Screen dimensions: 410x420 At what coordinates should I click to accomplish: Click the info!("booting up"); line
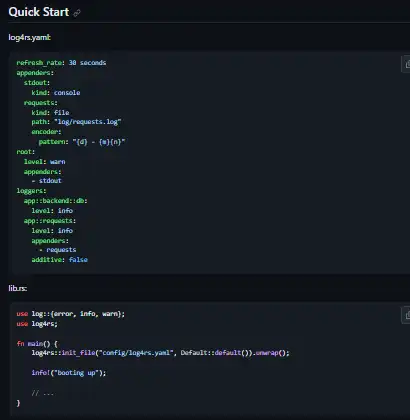(x=69, y=373)
